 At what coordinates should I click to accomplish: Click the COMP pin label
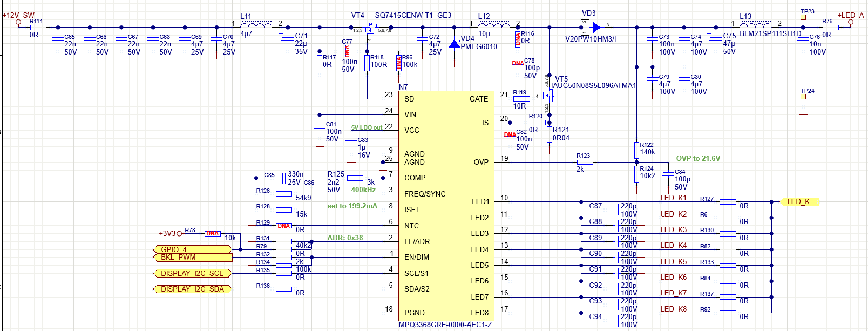415,178
